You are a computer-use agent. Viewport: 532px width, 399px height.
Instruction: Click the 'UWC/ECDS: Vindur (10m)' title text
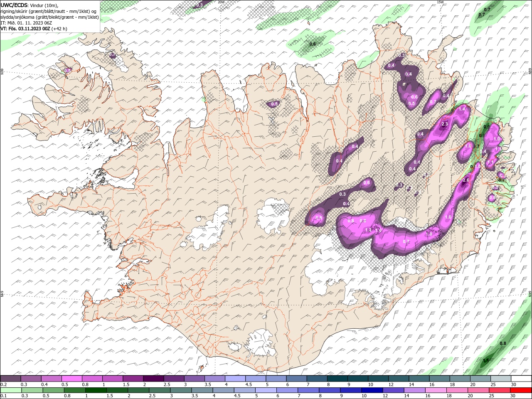(x=30, y=5)
